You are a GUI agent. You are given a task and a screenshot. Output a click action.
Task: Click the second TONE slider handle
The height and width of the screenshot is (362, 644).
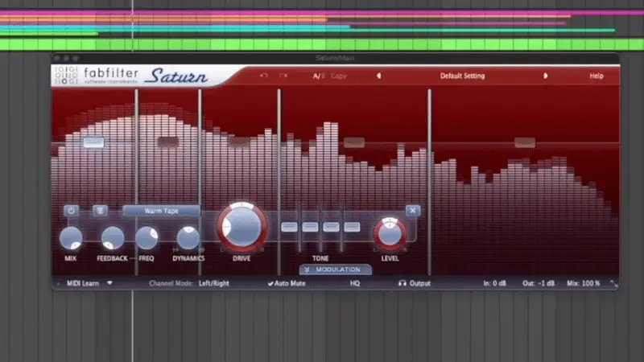310,227
